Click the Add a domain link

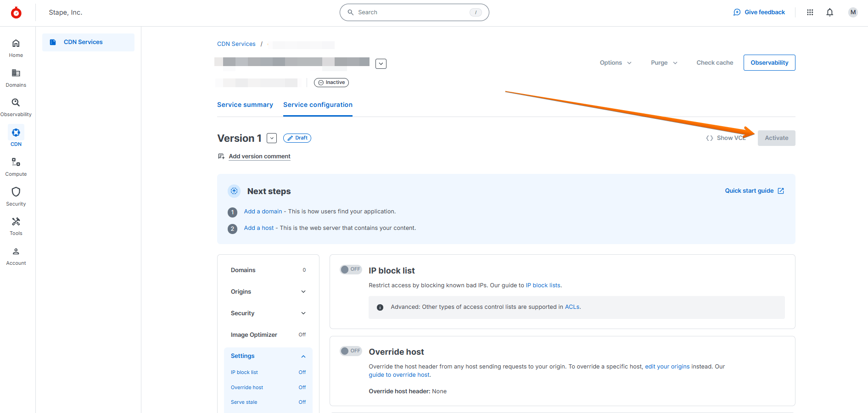point(263,212)
